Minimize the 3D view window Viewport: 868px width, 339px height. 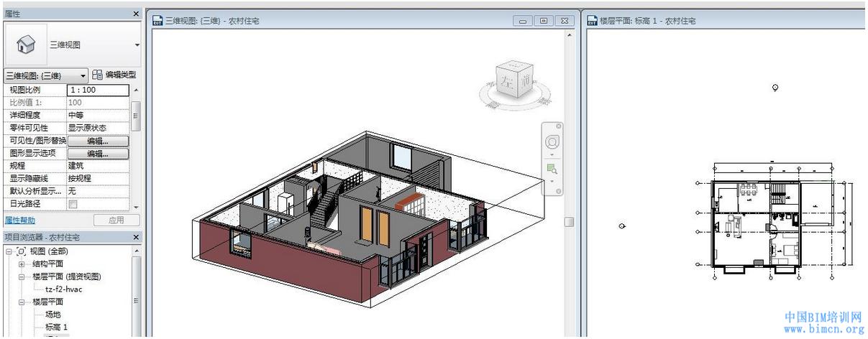point(524,21)
